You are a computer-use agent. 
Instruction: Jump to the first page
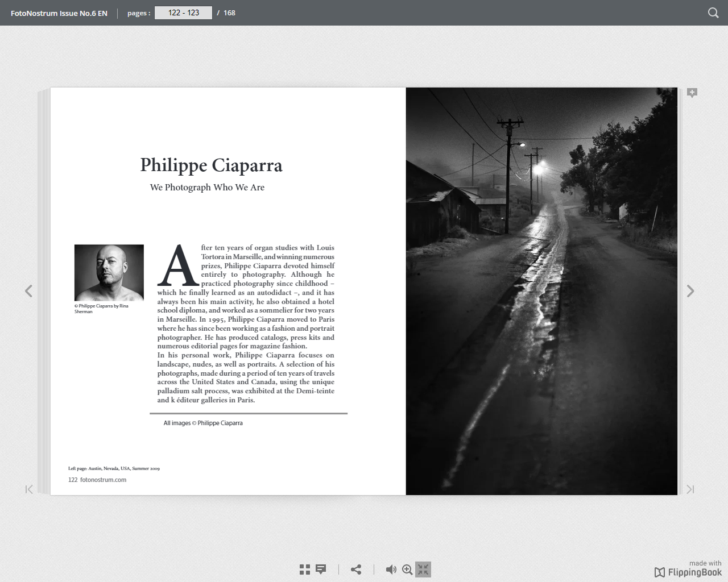click(x=29, y=489)
